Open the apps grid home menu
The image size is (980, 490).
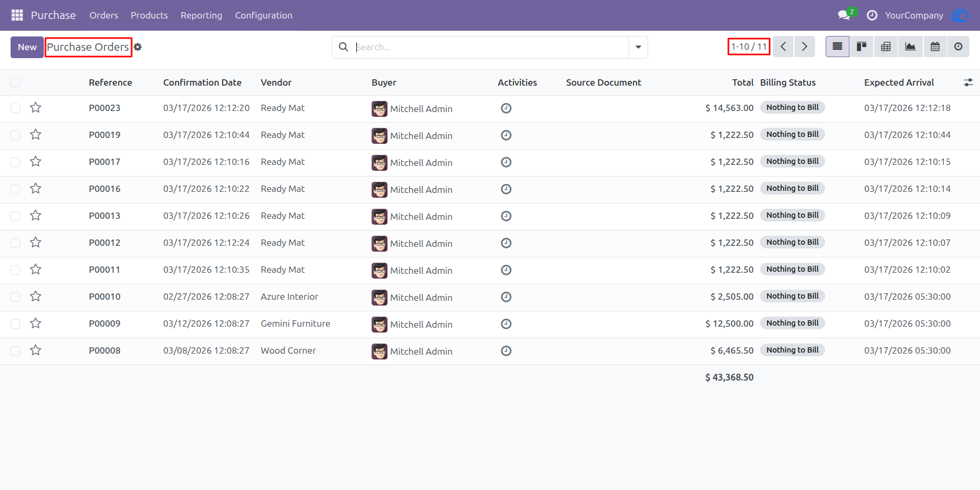coord(17,15)
